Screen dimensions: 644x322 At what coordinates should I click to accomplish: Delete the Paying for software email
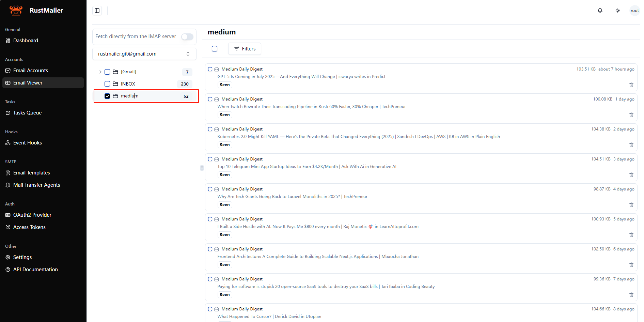pyautogui.click(x=631, y=295)
